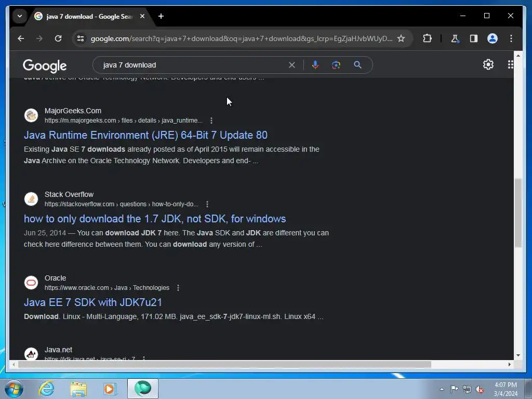The image size is (532, 399).
Task: Open Windows Explorer from taskbar
Action: point(78,389)
